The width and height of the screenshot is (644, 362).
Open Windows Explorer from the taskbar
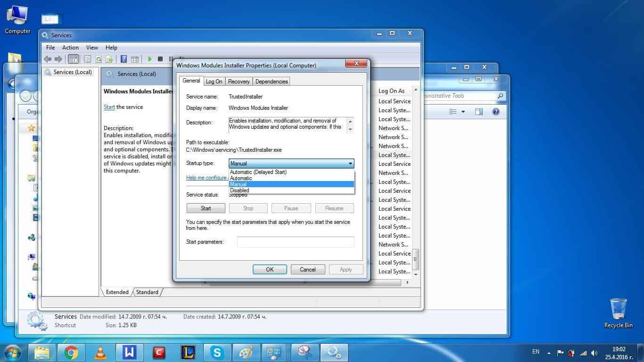42,352
